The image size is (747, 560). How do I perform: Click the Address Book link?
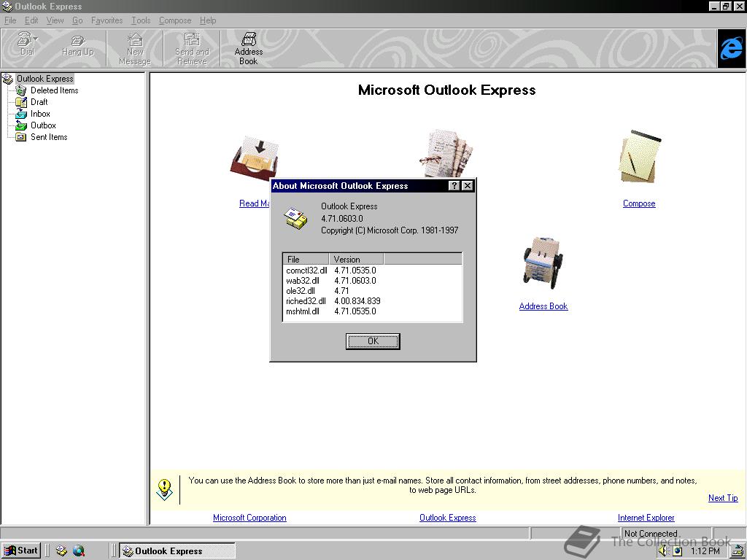tap(543, 306)
